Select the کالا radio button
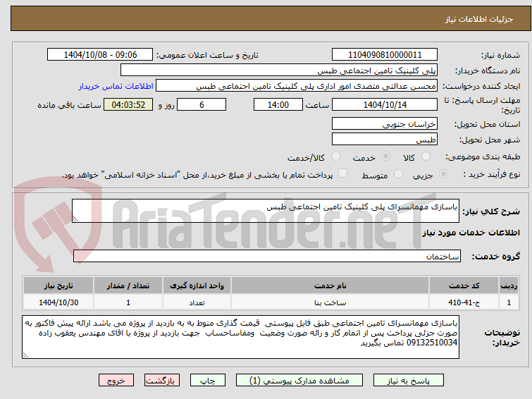 coord(426,156)
